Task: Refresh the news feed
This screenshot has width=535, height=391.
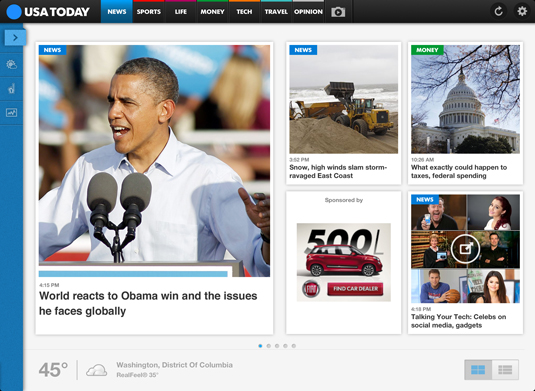Action: pos(498,12)
